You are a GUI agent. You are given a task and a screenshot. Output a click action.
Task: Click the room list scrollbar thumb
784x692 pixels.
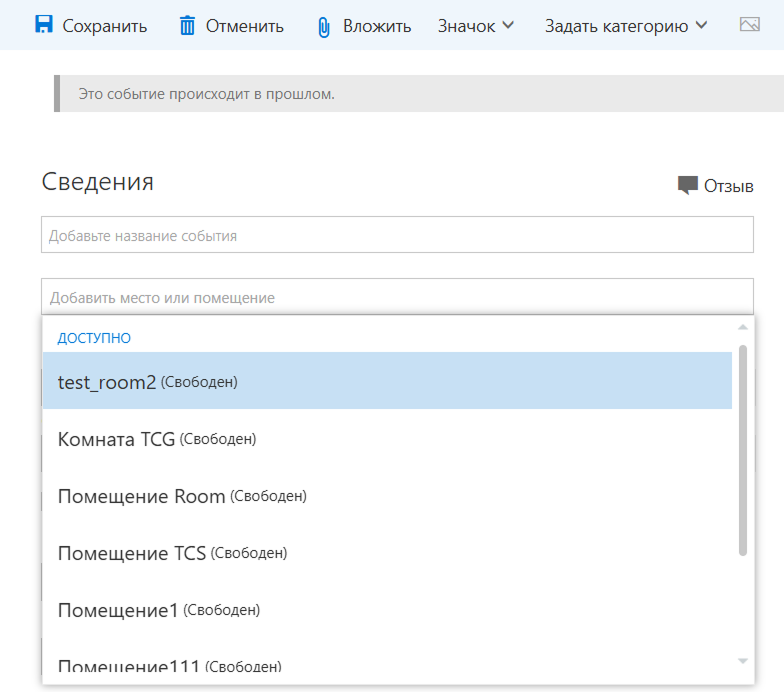(742, 450)
